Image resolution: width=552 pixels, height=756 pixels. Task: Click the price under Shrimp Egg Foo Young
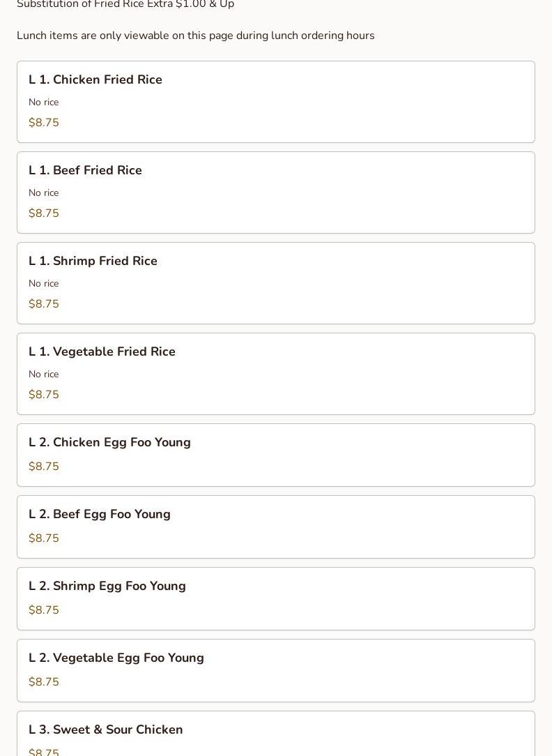click(x=44, y=610)
